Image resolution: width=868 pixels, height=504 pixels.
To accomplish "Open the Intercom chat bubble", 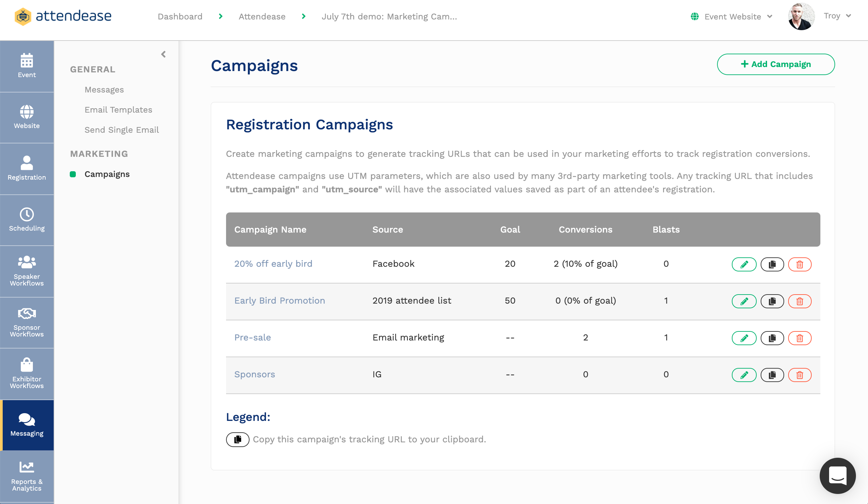I will (838, 476).
